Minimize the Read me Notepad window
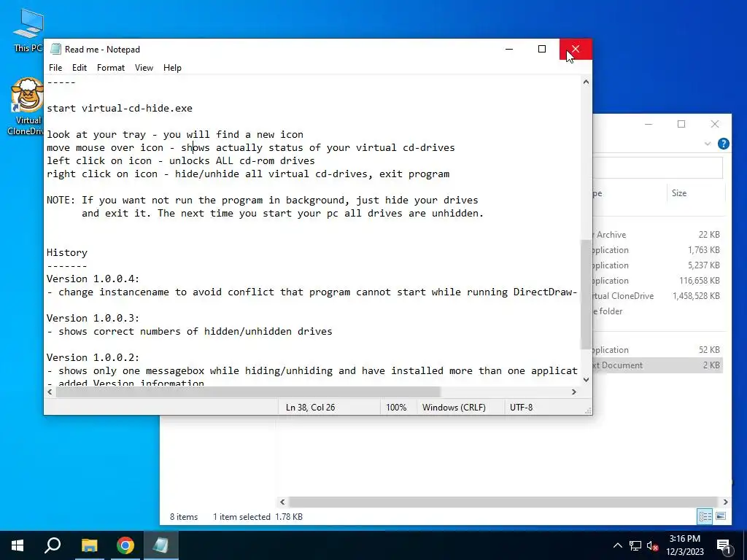Screen dimensions: 747x560 (508, 49)
